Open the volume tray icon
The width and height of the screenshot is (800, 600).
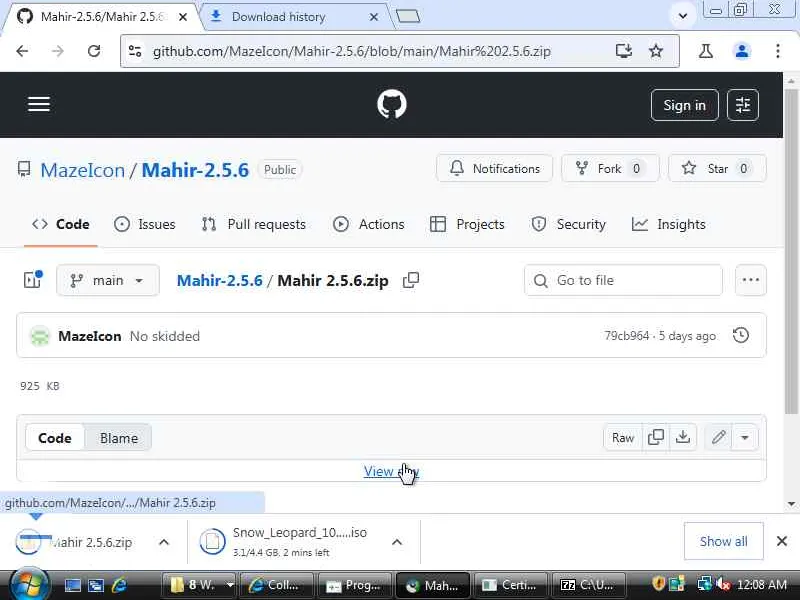722,584
